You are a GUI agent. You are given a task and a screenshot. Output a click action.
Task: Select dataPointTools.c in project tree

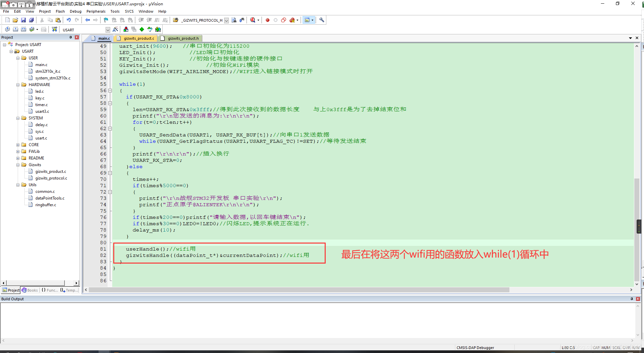(50, 198)
